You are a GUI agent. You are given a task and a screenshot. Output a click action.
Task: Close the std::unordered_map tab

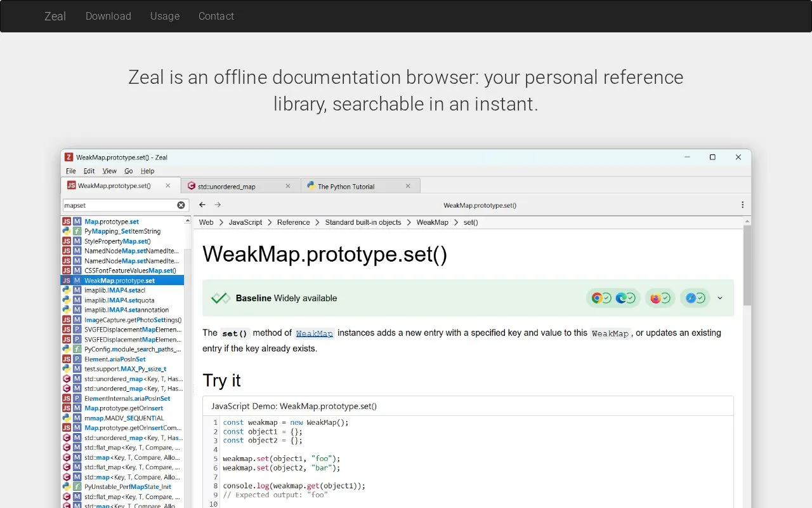[288, 186]
